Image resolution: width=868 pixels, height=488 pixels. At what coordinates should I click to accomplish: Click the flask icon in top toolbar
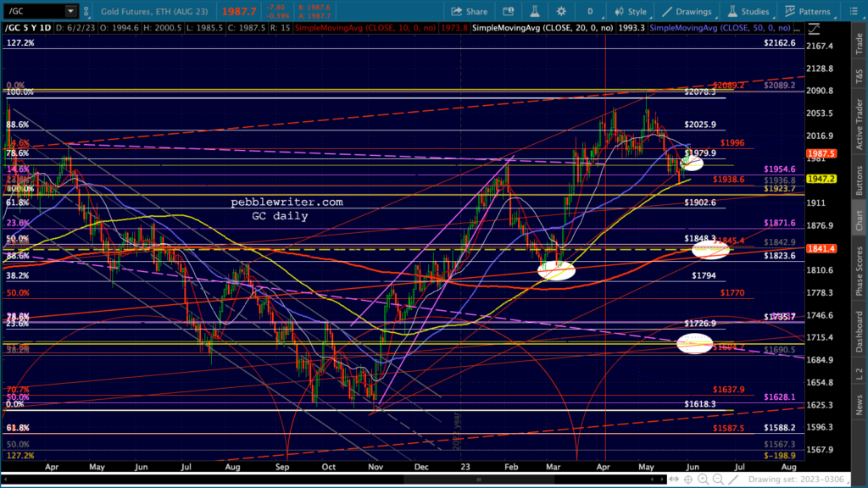pos(535,11)
